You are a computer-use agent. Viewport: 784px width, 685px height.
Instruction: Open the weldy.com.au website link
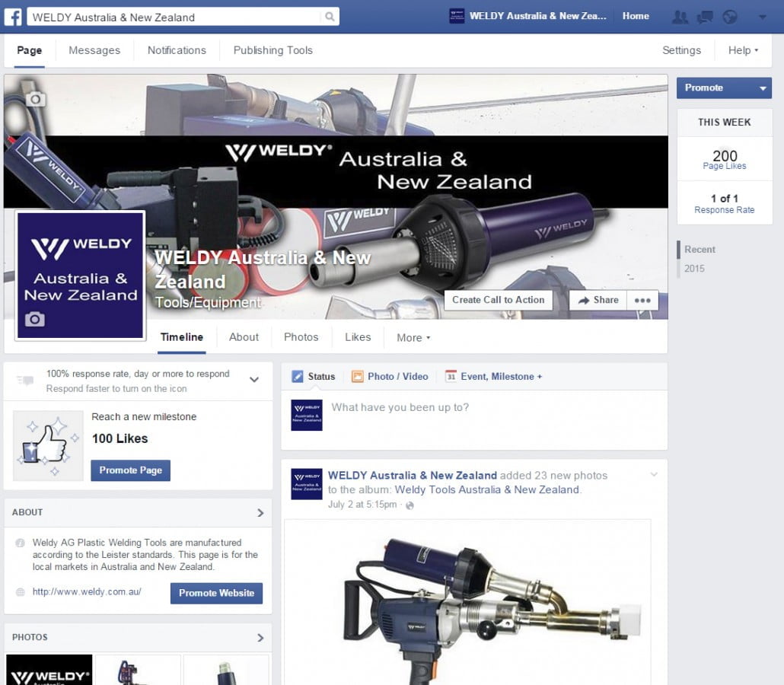coord(87,591)
